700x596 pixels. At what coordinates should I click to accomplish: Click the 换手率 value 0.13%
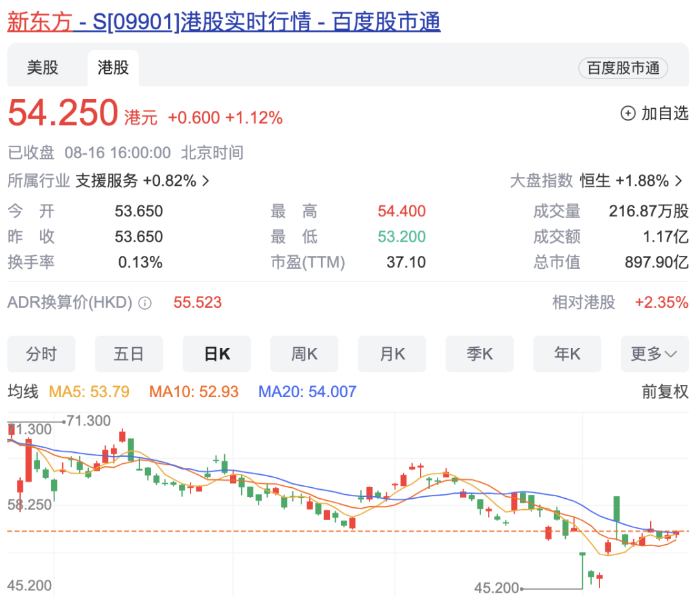tap(140, 262)
